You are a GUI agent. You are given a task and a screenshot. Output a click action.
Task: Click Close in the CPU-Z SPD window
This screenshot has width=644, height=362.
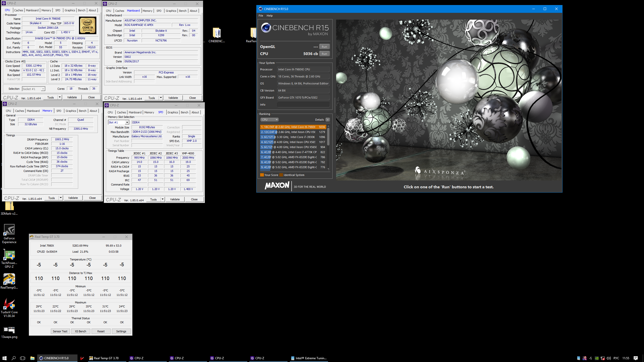point(194,199)
